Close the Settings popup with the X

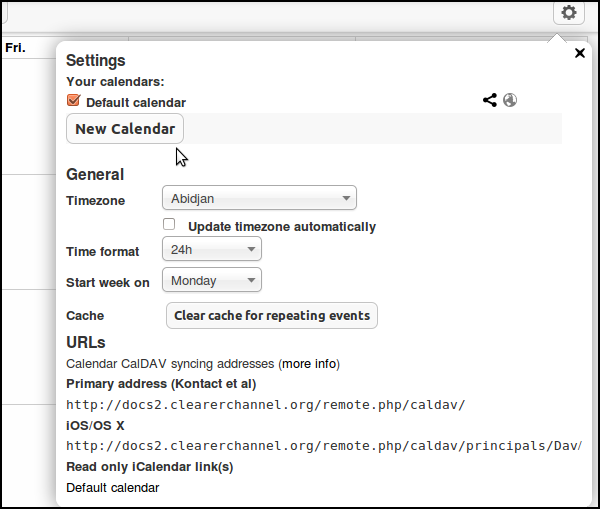tap(580, 53)
